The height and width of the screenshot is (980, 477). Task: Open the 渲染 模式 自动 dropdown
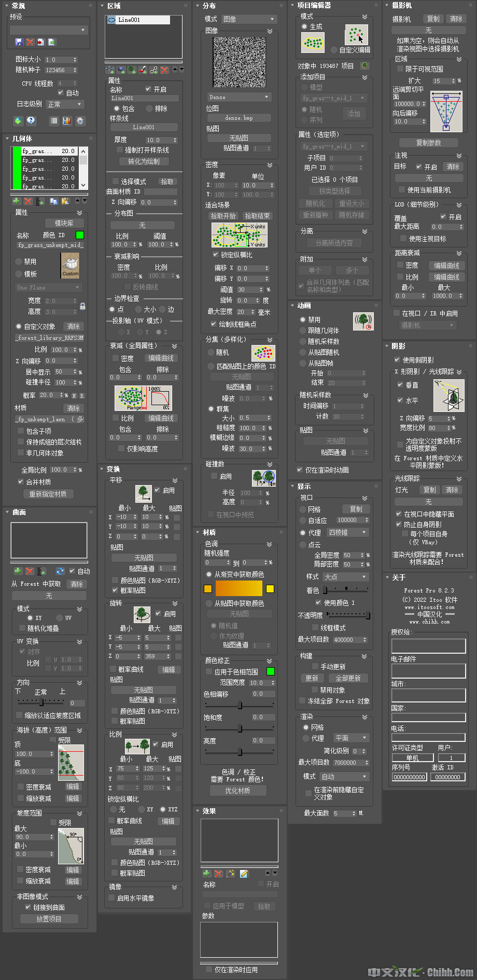point(344,777)
